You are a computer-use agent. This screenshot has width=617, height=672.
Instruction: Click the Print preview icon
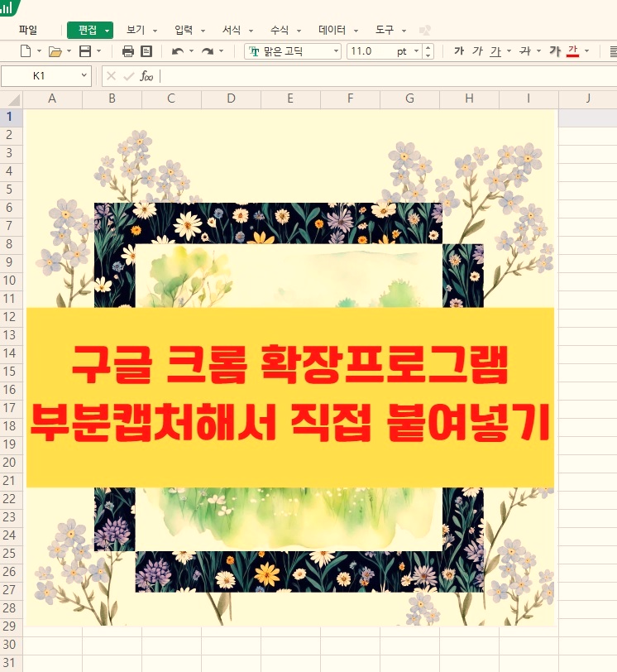(146, 51)
